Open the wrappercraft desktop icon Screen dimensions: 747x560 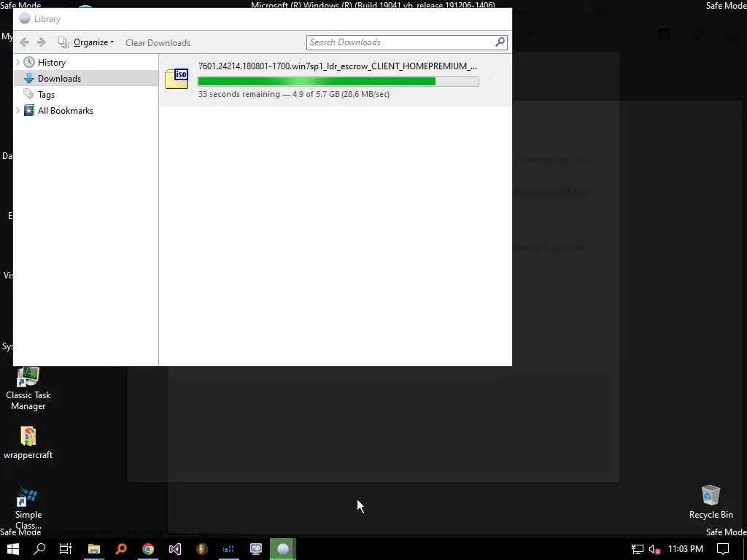click(x=28, y=443)
